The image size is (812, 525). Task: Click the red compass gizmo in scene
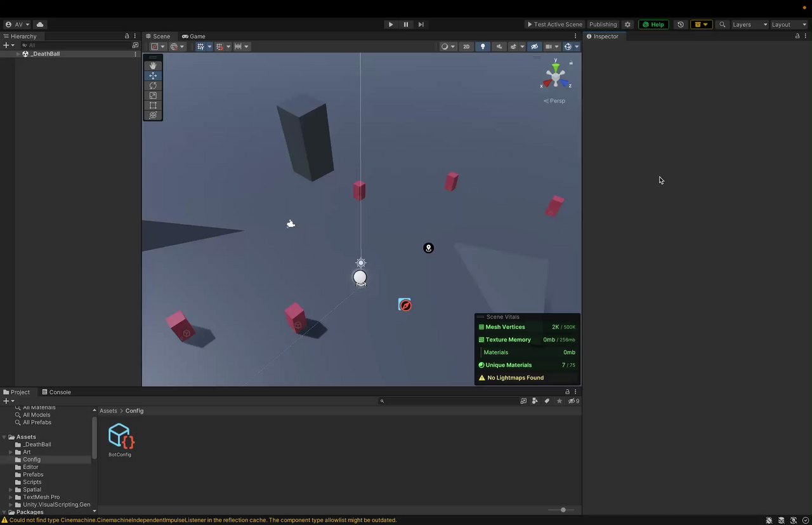405,305
